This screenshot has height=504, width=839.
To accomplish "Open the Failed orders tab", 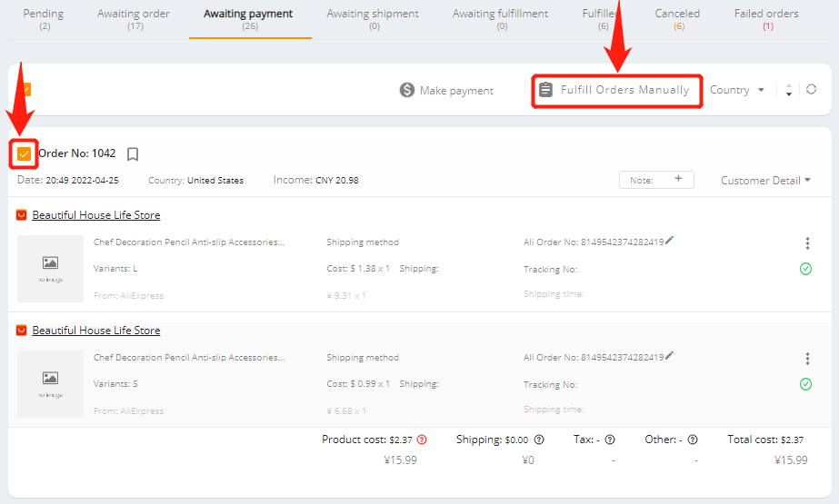I will [766, 19].
